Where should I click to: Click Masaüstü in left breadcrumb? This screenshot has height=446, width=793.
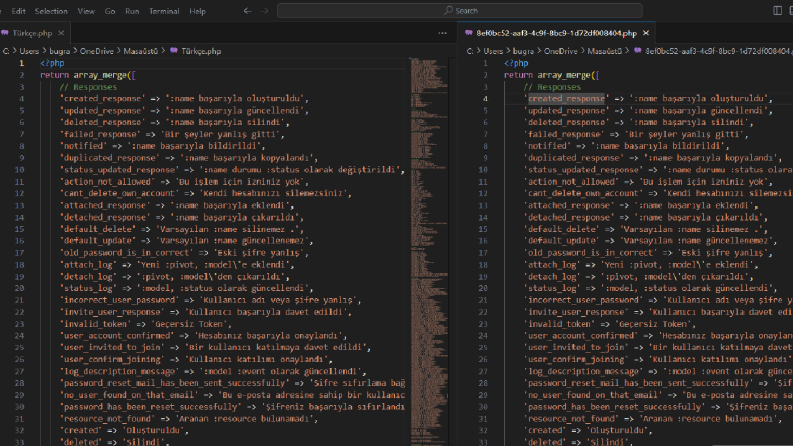(x=141, y=51)
